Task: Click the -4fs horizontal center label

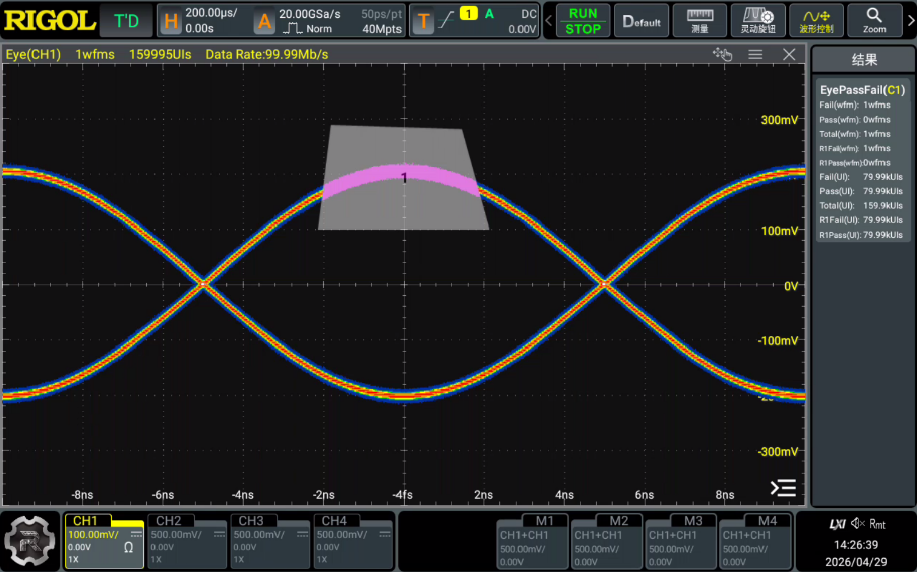Action: 402,495
